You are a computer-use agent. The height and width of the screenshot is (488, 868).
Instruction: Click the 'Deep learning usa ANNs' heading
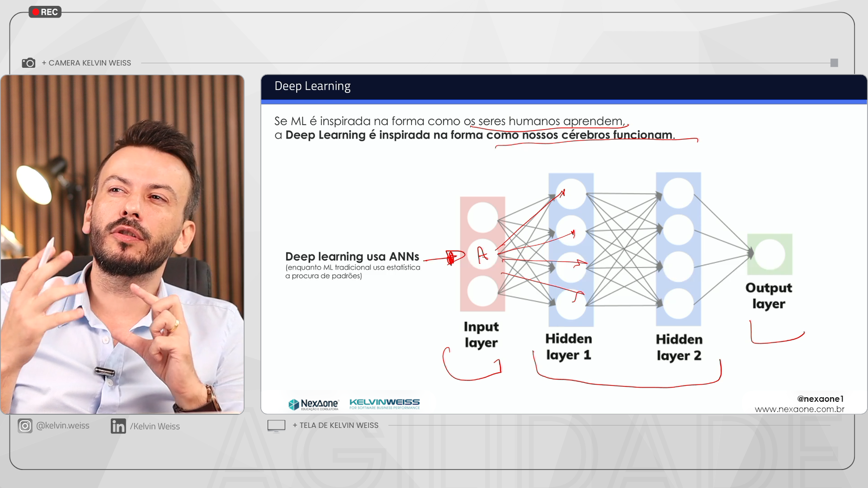(x=352, y=257)
